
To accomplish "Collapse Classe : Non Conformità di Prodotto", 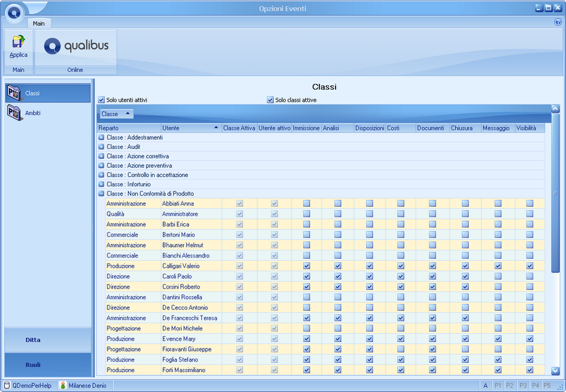I will (x=101, y=194).
